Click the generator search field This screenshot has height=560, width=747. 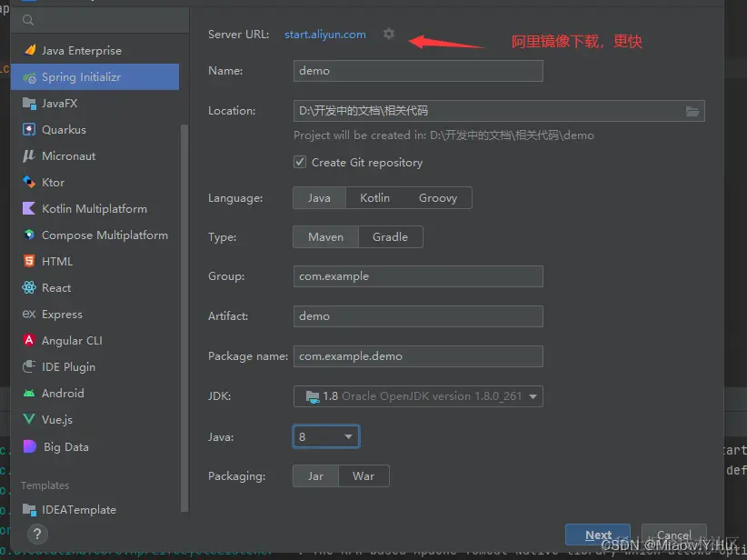(x=100, y=20)
